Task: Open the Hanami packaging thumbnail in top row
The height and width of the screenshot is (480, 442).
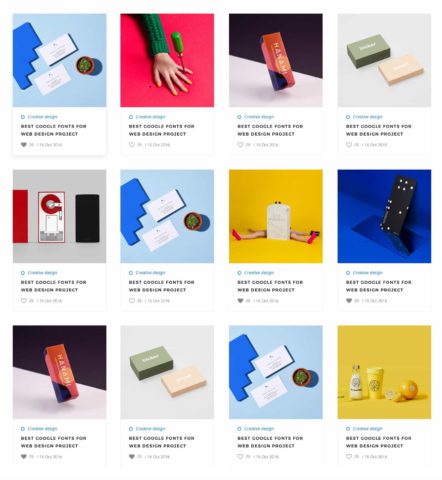Action: point(276,60)
